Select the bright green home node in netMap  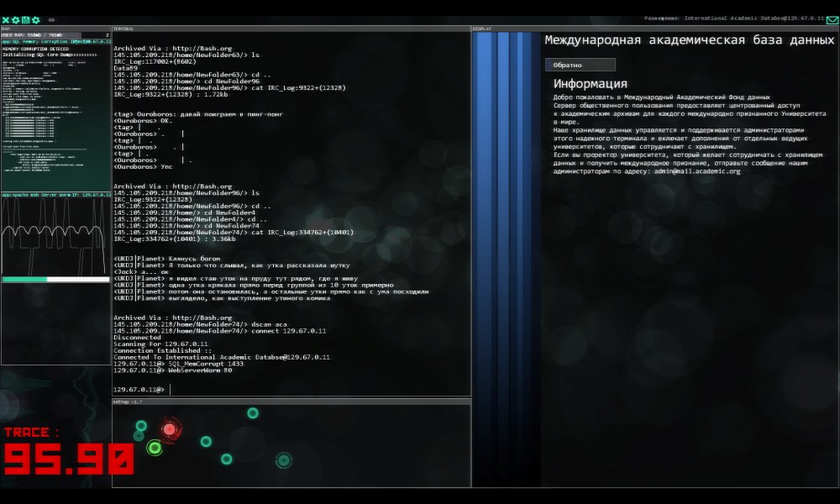click(x=155, y=447)
